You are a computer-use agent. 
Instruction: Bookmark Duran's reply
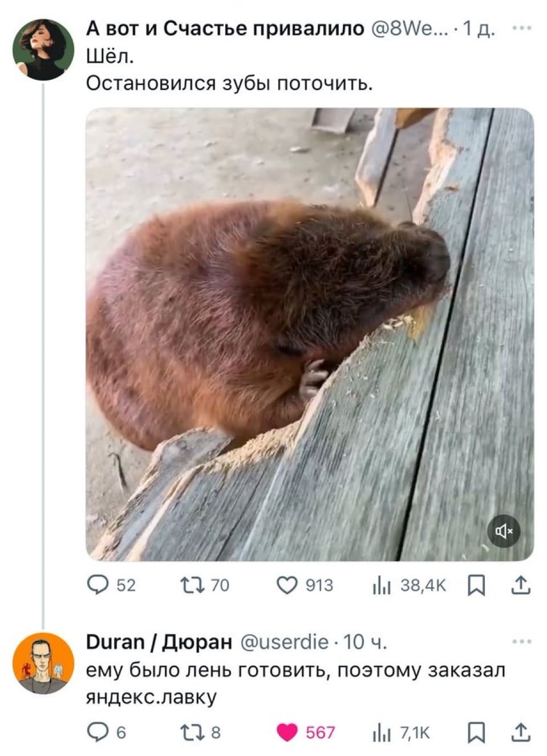476,733
